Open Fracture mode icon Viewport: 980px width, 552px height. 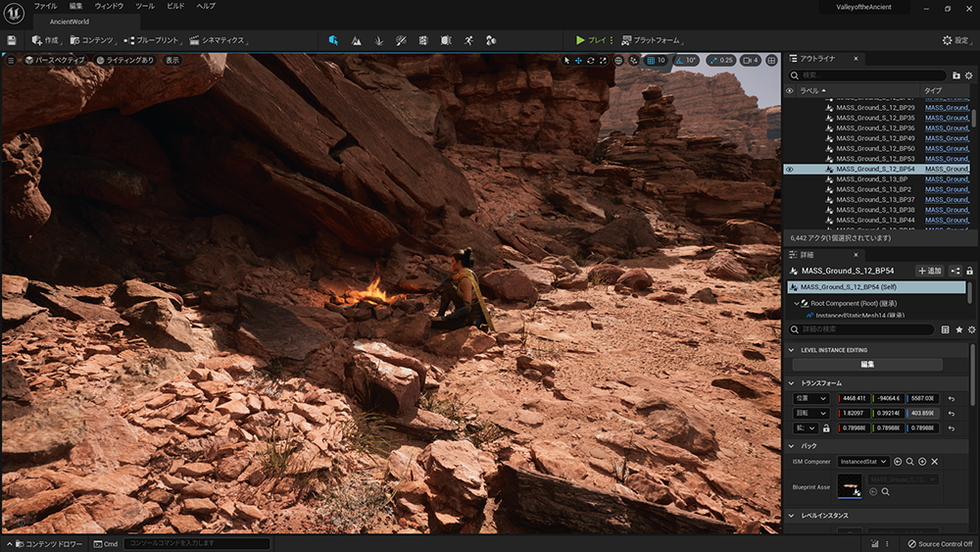(423, 40)
